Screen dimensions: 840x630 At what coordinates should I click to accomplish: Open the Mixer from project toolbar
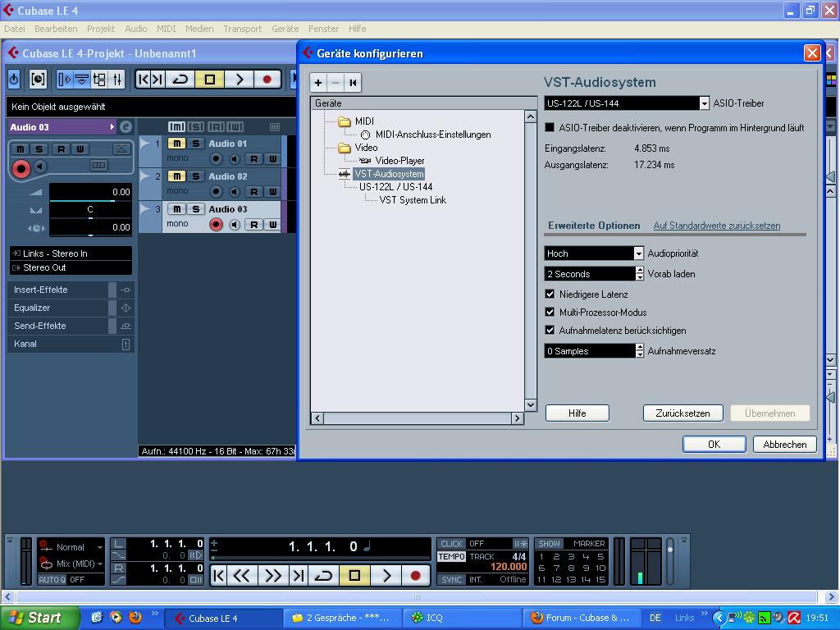(x=116, y=80)
